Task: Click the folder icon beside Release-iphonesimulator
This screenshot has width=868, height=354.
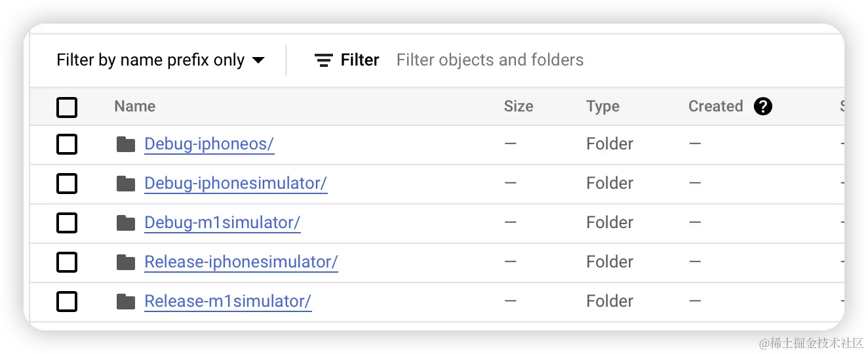Action: (126, 262)
